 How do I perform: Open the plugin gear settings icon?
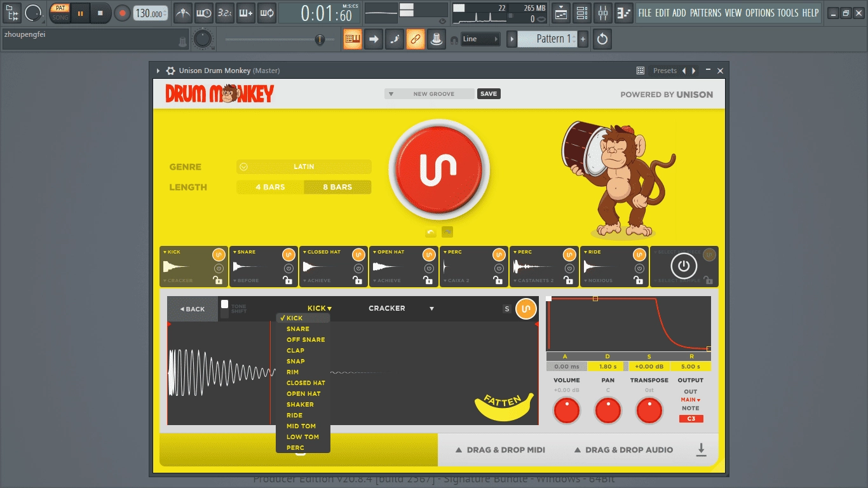click(170, 71)
